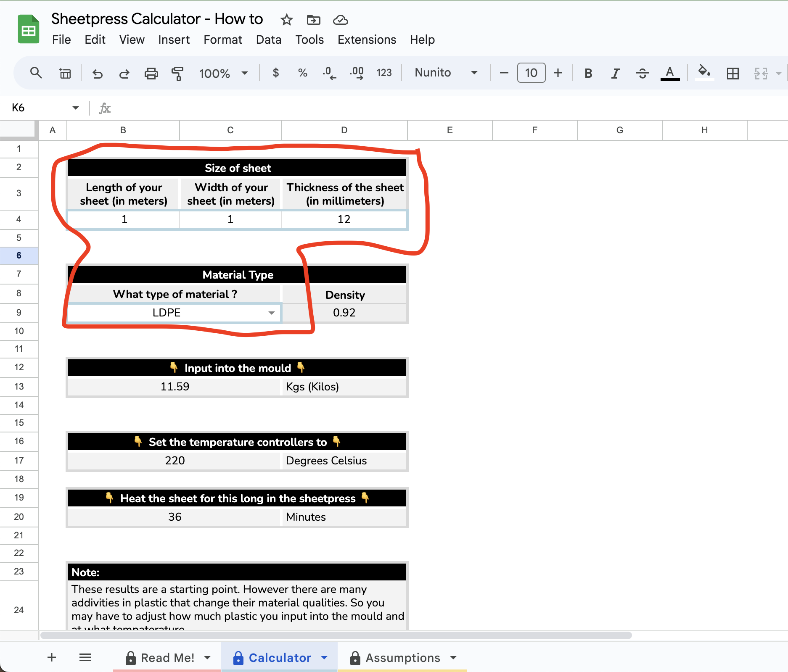Open the Extensions menu
Viewport: 788px width, 672px height.
(x=367, y=40)
